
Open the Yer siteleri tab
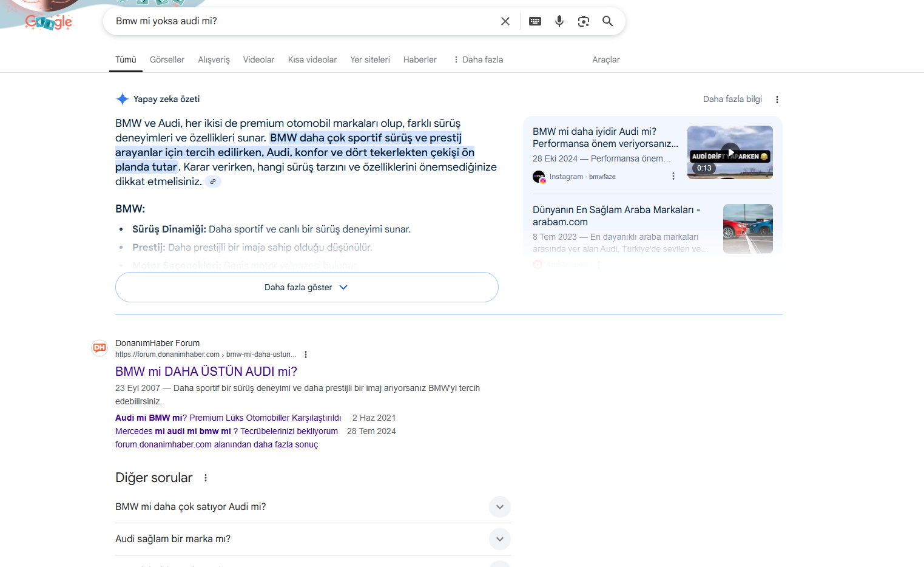370,59
